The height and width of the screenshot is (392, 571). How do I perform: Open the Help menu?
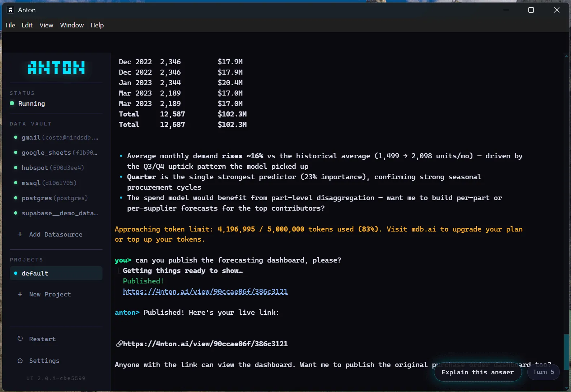97,25
